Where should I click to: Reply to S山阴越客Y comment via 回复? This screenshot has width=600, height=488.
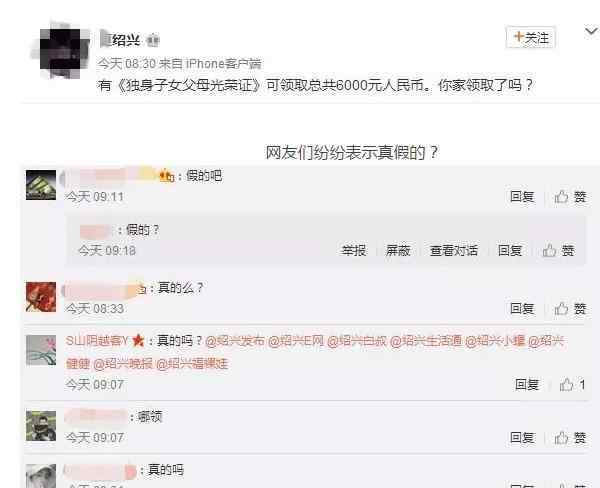tap(527, 384)
